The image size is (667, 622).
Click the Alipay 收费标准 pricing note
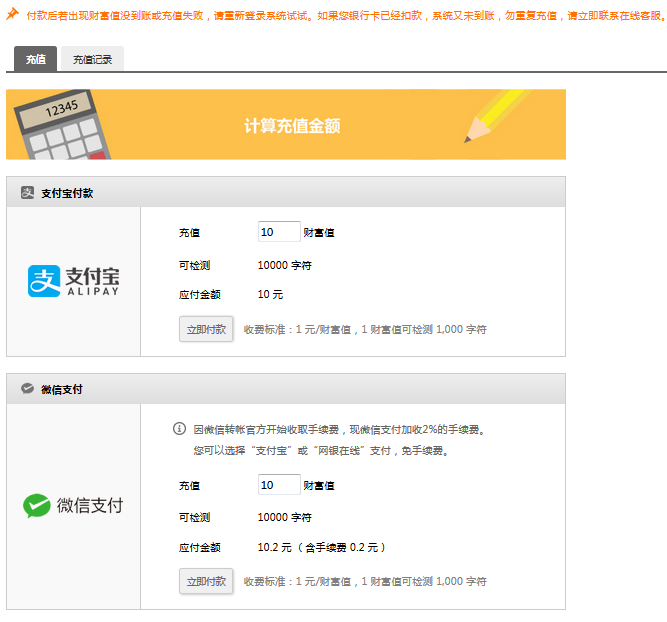click(365, 329)
